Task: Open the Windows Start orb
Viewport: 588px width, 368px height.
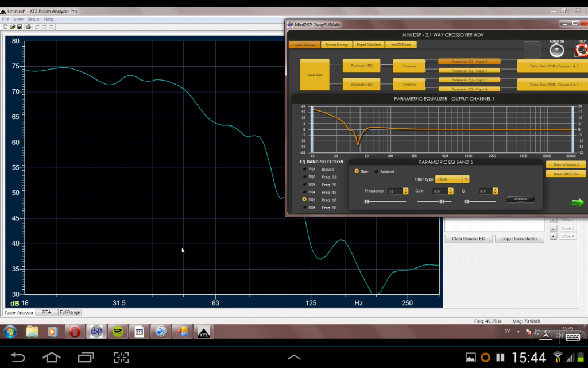Action: 10,332
